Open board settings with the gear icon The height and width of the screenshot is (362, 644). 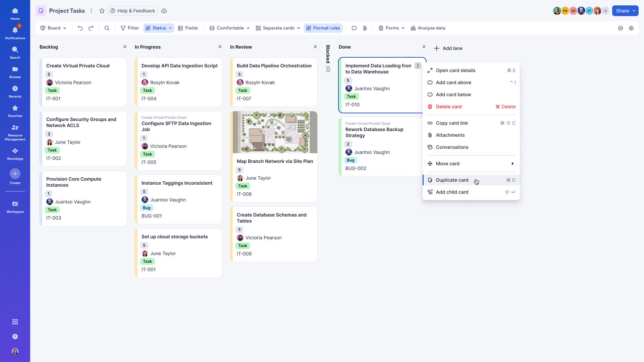tap(632, 28)
